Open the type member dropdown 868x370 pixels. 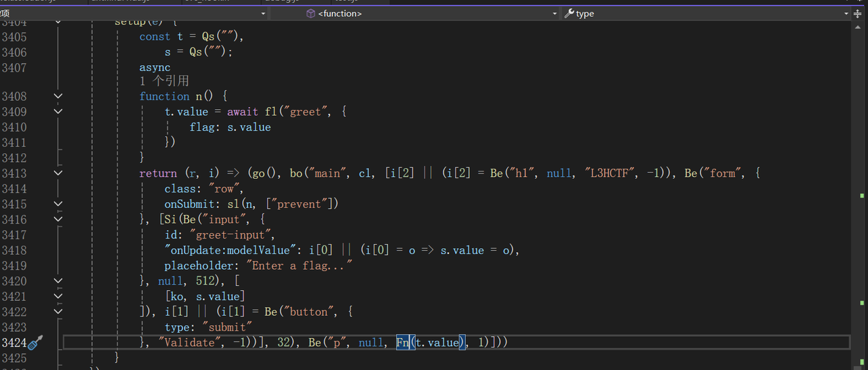click(x=846, y=14)
